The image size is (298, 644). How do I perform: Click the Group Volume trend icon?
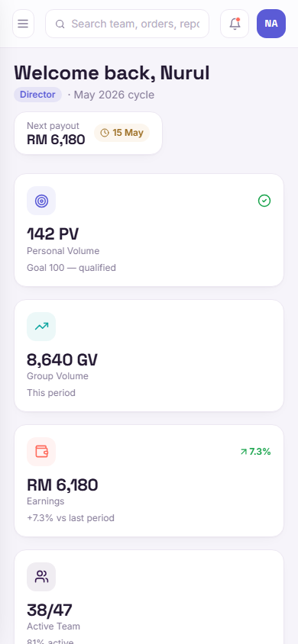tap(41, 327)
